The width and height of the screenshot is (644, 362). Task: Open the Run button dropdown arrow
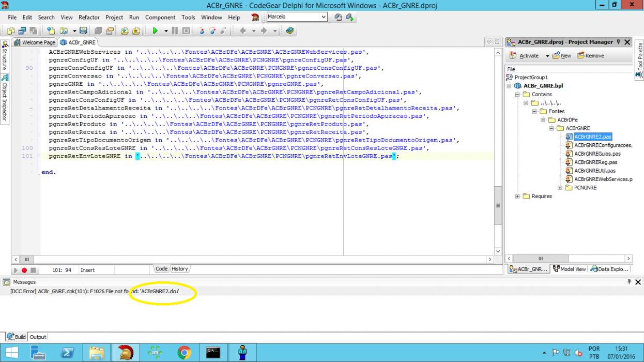pyautogui.click(x=166, y=31)
